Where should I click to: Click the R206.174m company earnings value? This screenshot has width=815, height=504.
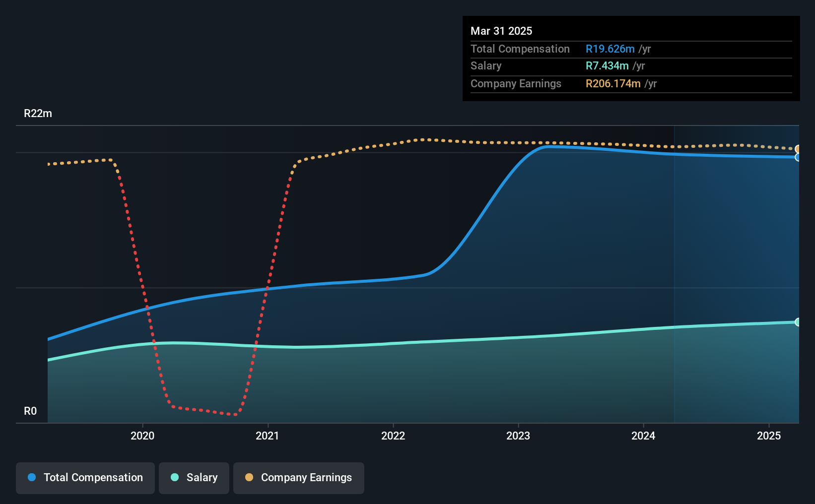(613, 83)
